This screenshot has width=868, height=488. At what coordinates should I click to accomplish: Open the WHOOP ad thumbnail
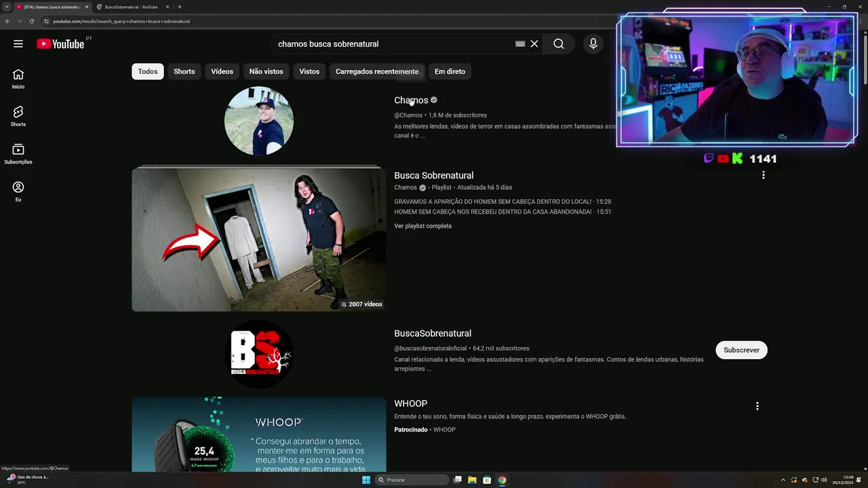click(259, 434)
